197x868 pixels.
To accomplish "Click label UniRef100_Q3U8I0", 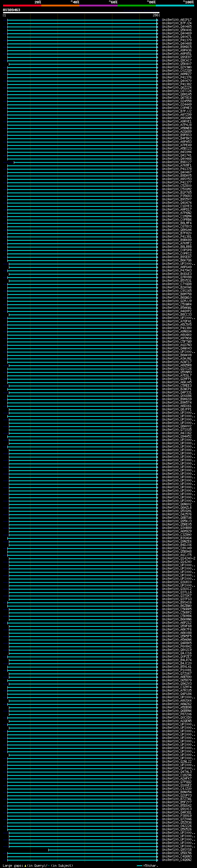I will (176, 582).
